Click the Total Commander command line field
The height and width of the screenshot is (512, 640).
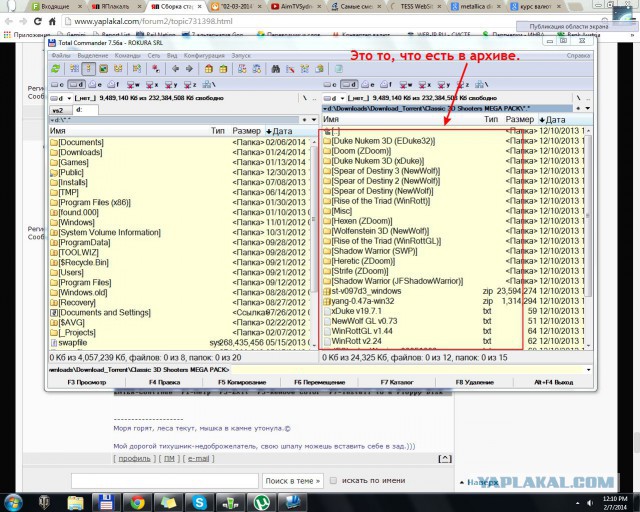tap(410, 370)
